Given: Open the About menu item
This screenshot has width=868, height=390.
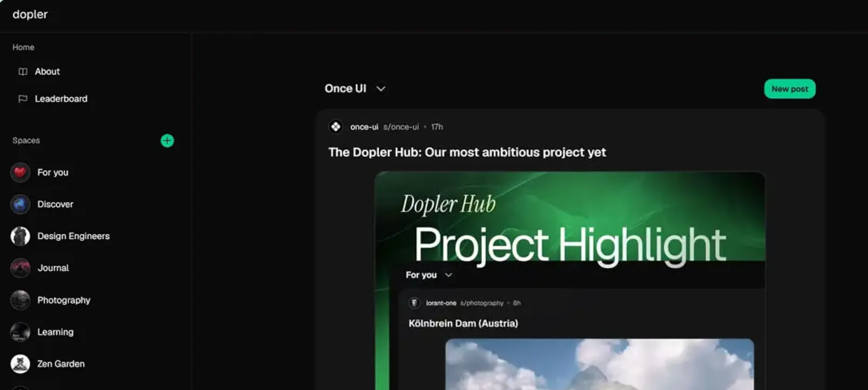Looking at the screenshot, I should (x=47, y=72).
